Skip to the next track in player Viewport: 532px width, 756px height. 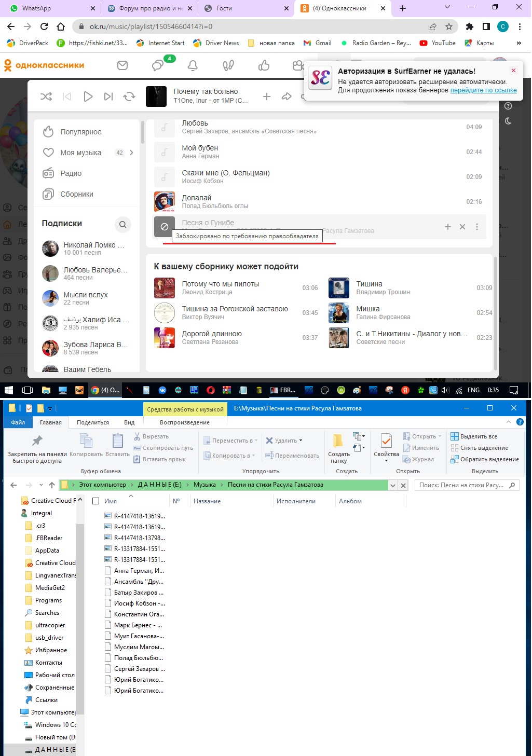click(108, 97)
